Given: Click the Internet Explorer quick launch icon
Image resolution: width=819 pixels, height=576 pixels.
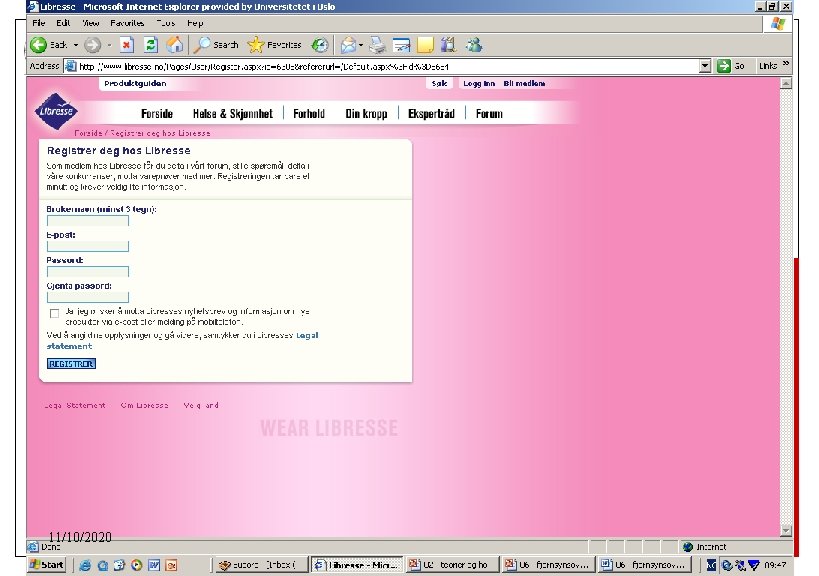Looking at the screenshot, I should (x=85, y=565).
